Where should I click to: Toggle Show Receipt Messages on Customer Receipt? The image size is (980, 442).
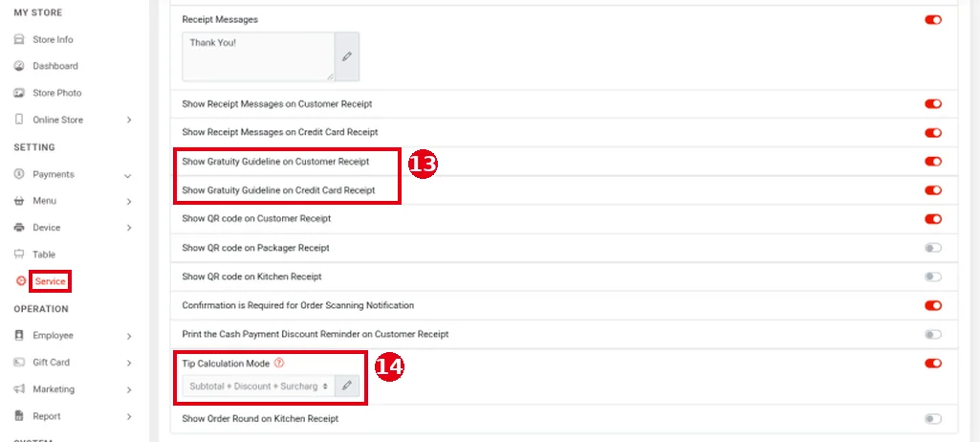coord(933,103)
